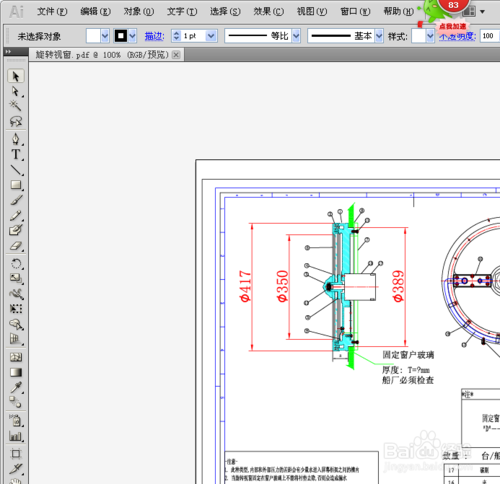Select the Gradient tool
The width and height of the screenshot is (500, 484).
pos(16,372)
